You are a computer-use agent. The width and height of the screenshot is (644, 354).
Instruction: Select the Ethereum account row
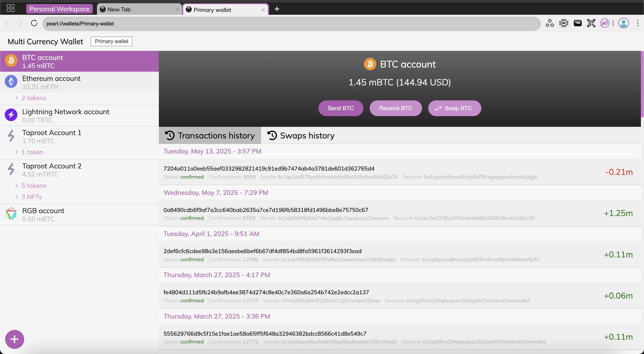pyautogui.click(x=79, y=82)
